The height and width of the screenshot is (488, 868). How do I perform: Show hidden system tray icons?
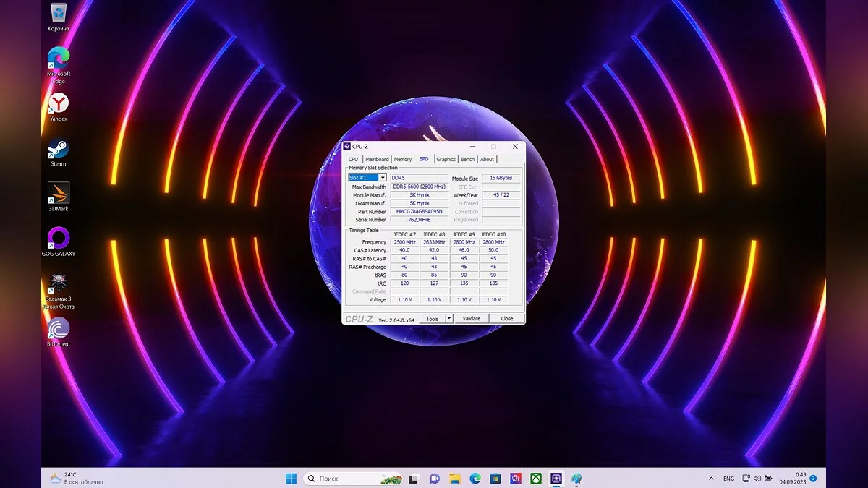[712, 479]
